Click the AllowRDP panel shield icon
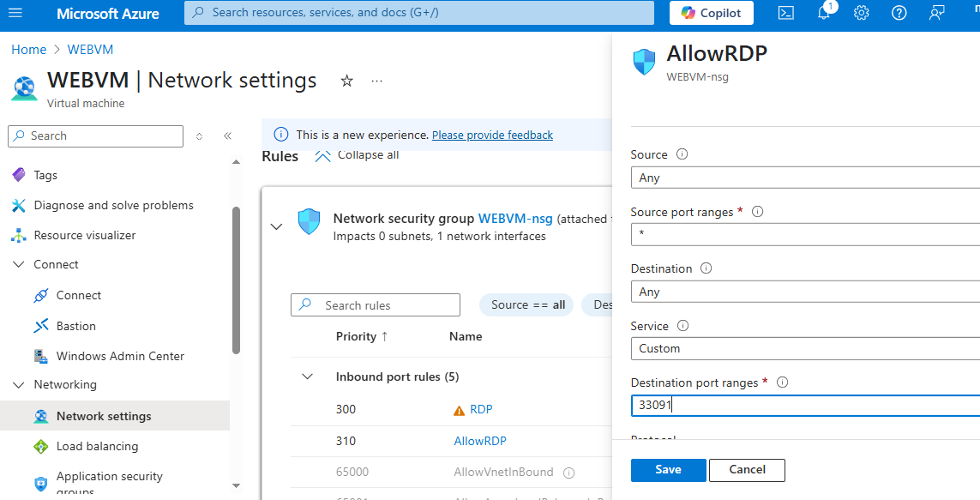This screenshot has width=980, height=500. 645,63
